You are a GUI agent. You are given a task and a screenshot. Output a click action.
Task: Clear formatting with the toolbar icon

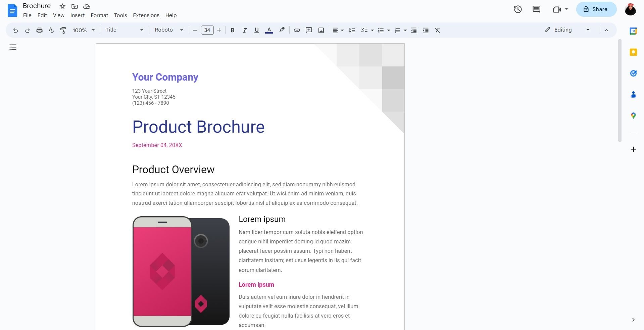pyautogui.click(x=437, y=30)
